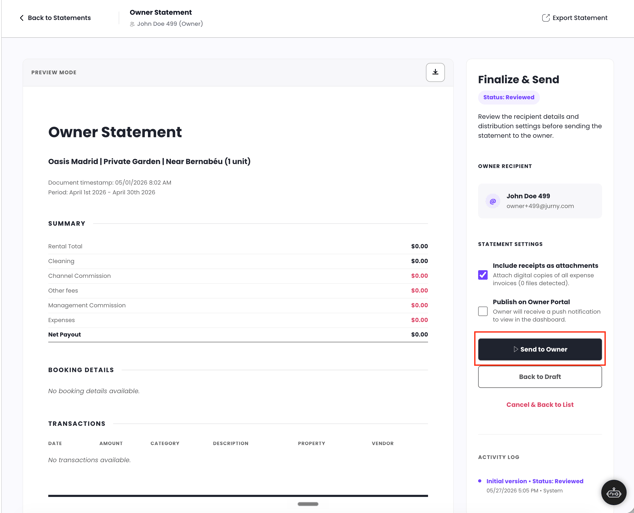
Task: Enable Publish on Owner Portal checkbox
Action: click(x=483, y=311)
